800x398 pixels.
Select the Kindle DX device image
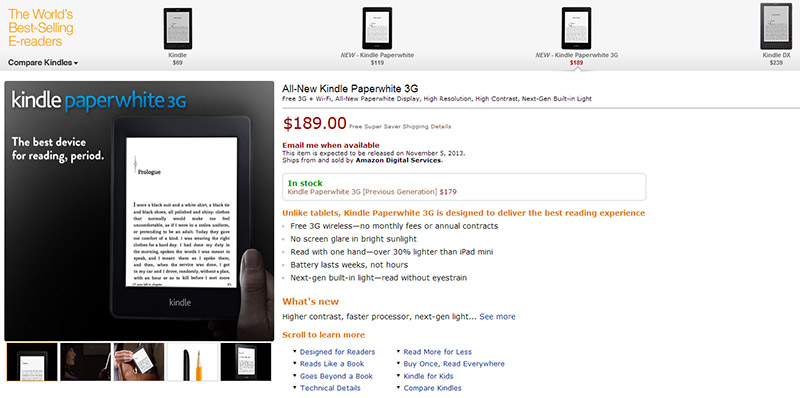[776, 26]
